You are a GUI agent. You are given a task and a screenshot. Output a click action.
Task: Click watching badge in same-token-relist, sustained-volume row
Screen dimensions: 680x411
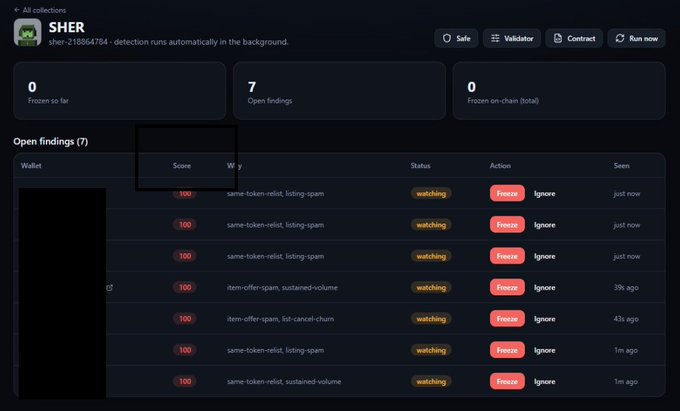tap(431, 382)
